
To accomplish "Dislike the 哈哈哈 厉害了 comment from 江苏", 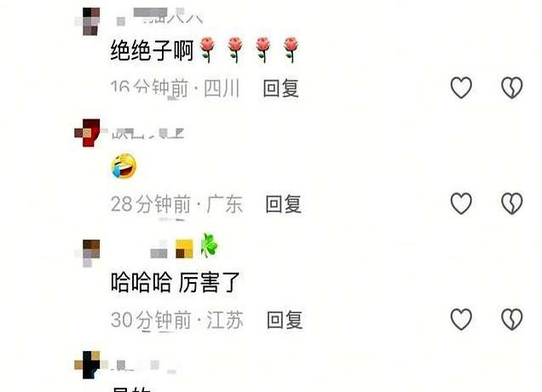I will click(x=512, y=319).
